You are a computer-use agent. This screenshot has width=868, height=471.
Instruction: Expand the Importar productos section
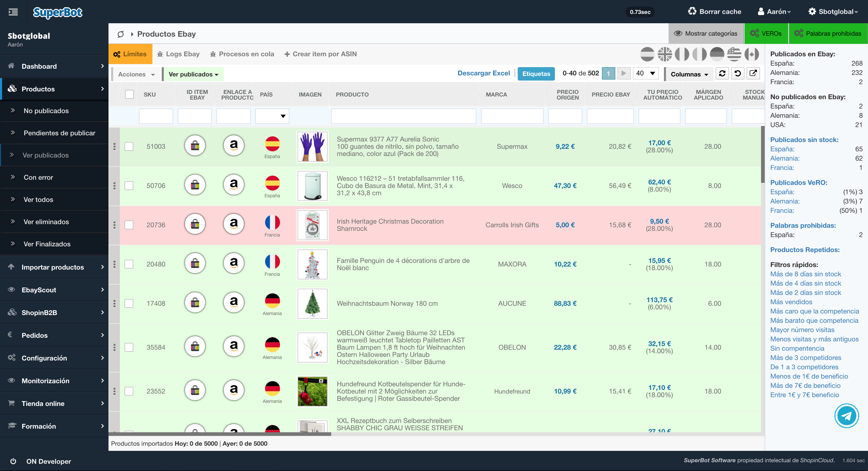pos(54,267)
